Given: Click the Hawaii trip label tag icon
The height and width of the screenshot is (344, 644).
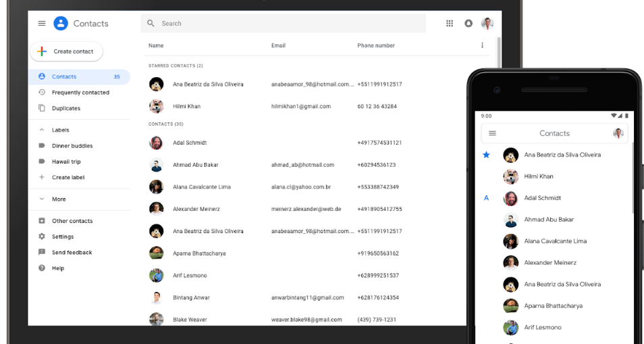Looking at the screenshot, I should [41, 162].
